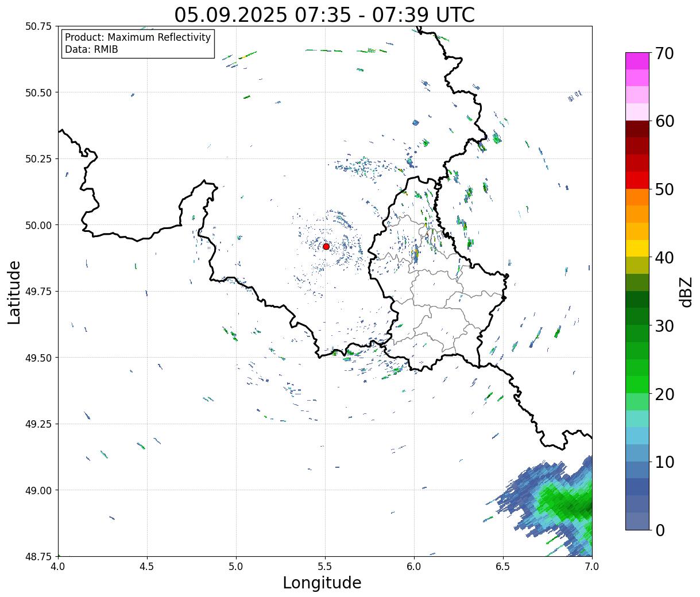The width and height of the screenshot is (700, 597).
Task: Click the colorbar tick label 10
Action: coord(664,462)
